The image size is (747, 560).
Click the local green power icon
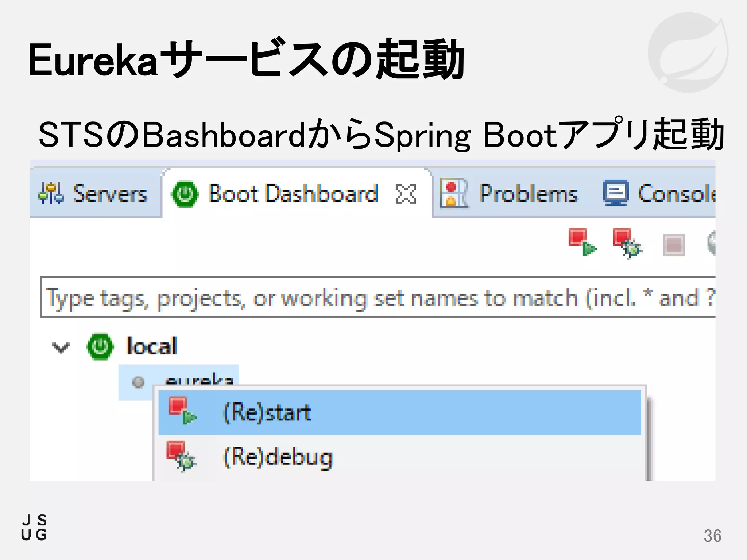pyautogui.click(x=100, y=346)
